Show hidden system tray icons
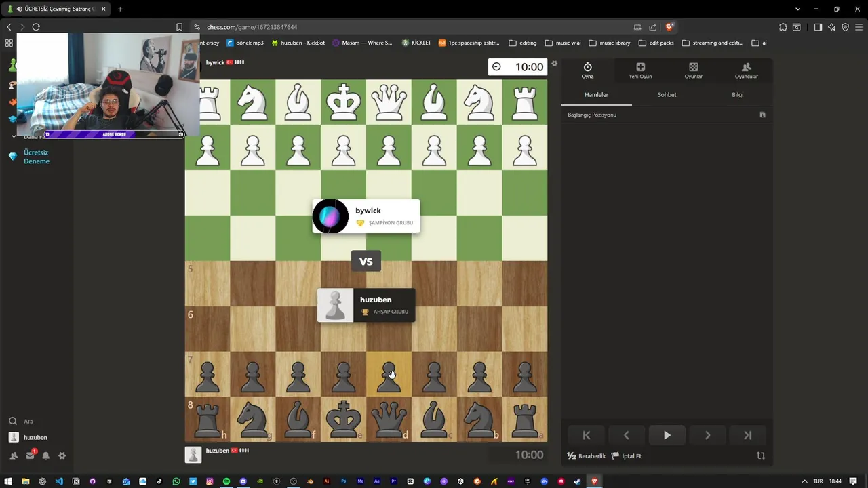The height and width of the screenshot is (488, 868). coord(804,481)
